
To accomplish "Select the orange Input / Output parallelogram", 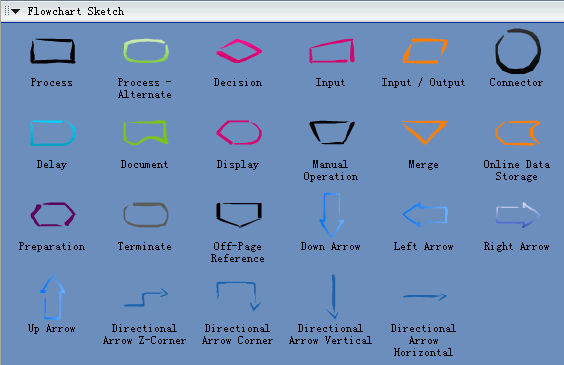I will (425, 51).
